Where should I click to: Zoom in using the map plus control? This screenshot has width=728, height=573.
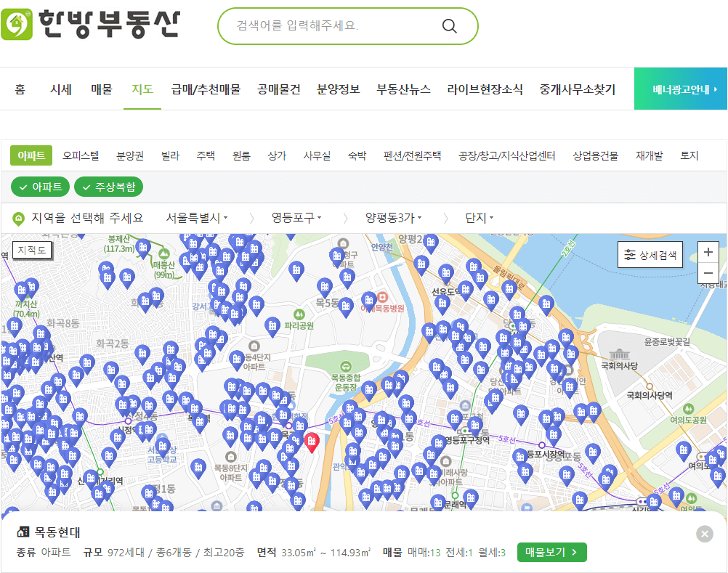pyautogui.click(x=708, y=251)
